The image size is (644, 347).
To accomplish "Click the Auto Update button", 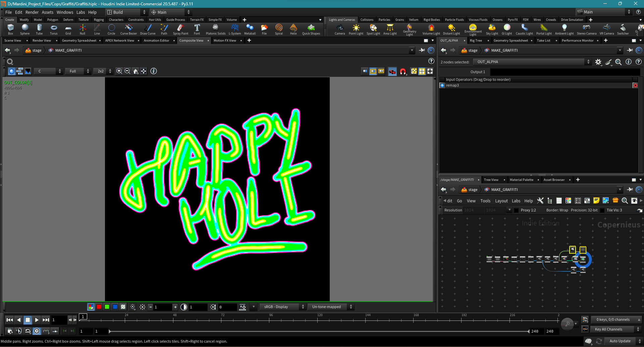I will [x=620, y=341].
